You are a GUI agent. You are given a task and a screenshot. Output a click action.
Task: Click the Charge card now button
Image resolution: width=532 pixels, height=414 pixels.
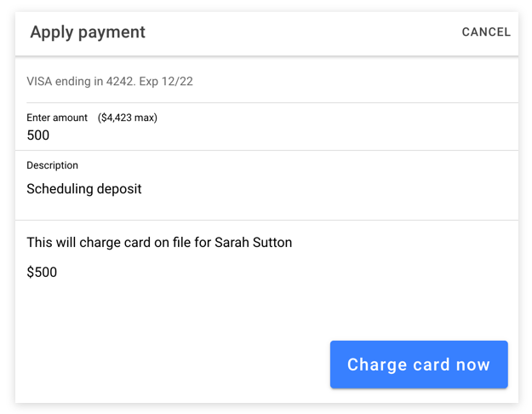[x=419, y=365]
